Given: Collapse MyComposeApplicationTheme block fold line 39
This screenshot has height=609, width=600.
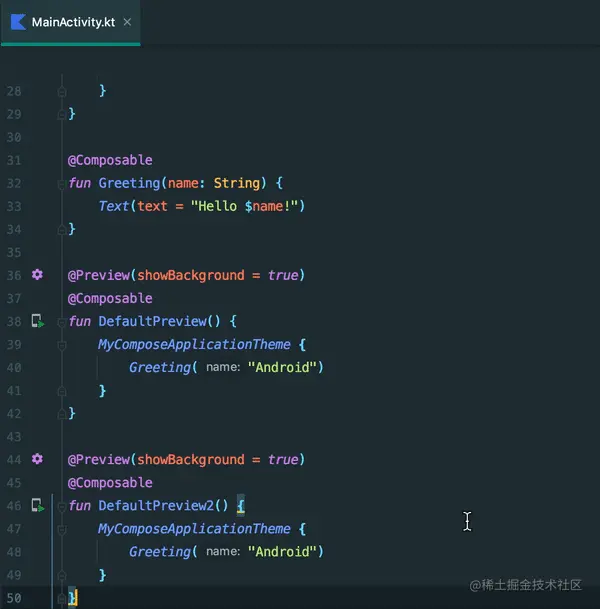Looking at the screenshot, I should pyautogui.click(x=62, y=345).
